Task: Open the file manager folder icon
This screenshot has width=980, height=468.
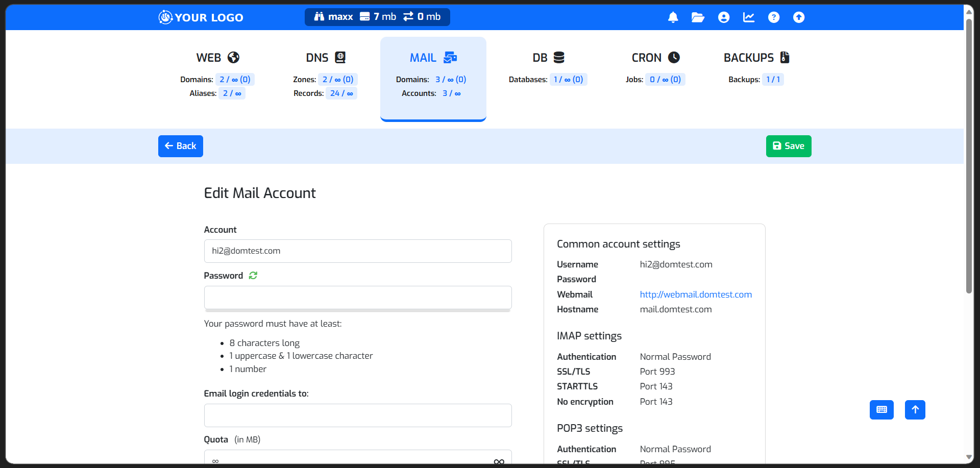Action: [x=698, y=17]
